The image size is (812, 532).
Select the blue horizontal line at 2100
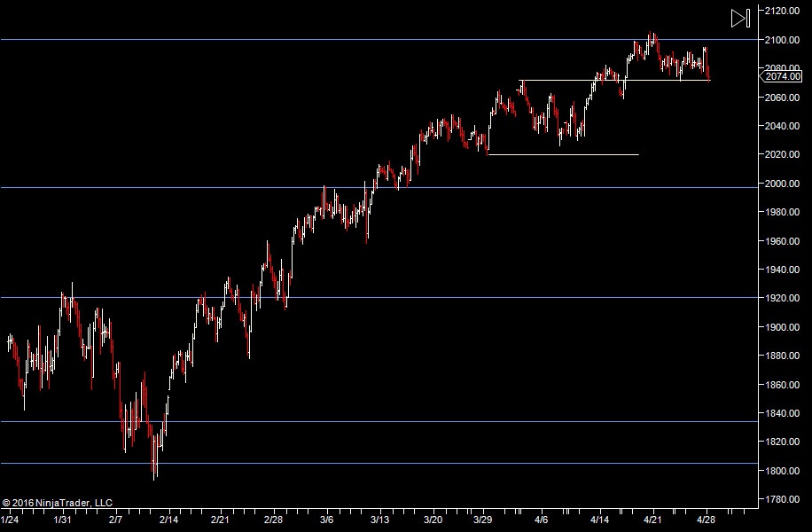pyautogui.click(x=355, y=39)
